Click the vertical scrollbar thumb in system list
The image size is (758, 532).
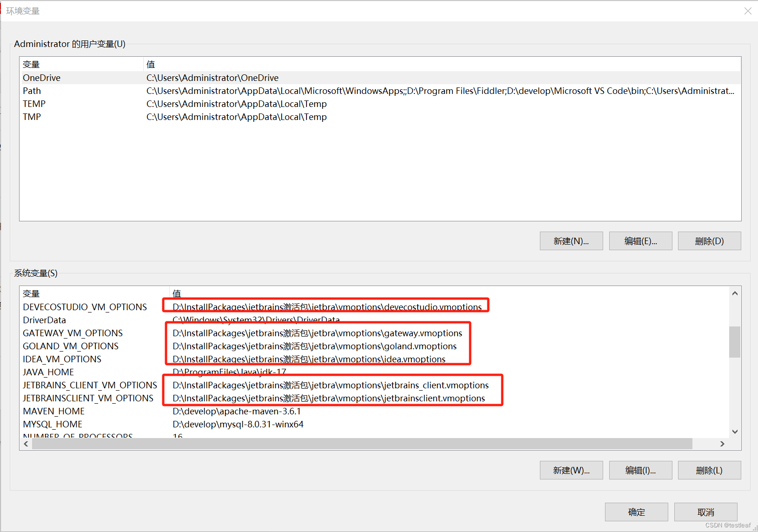[x=735, y=342]
